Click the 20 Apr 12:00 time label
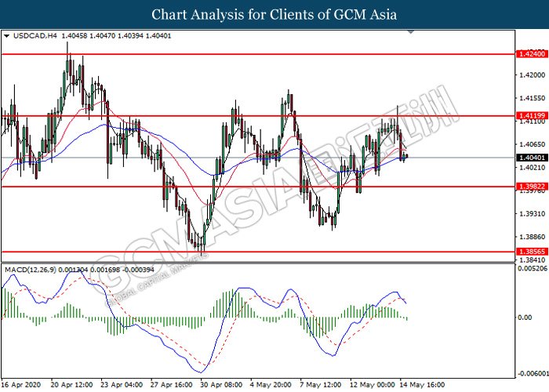 [x=72, y=385]
